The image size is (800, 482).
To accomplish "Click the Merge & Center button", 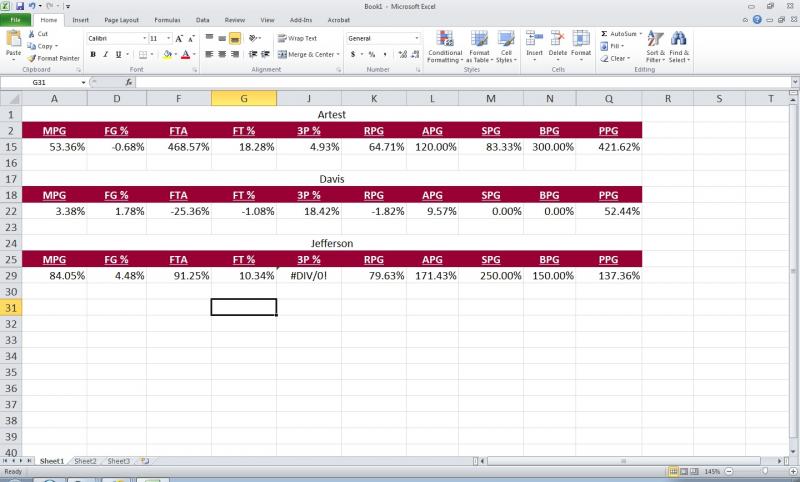I will 306,54.
